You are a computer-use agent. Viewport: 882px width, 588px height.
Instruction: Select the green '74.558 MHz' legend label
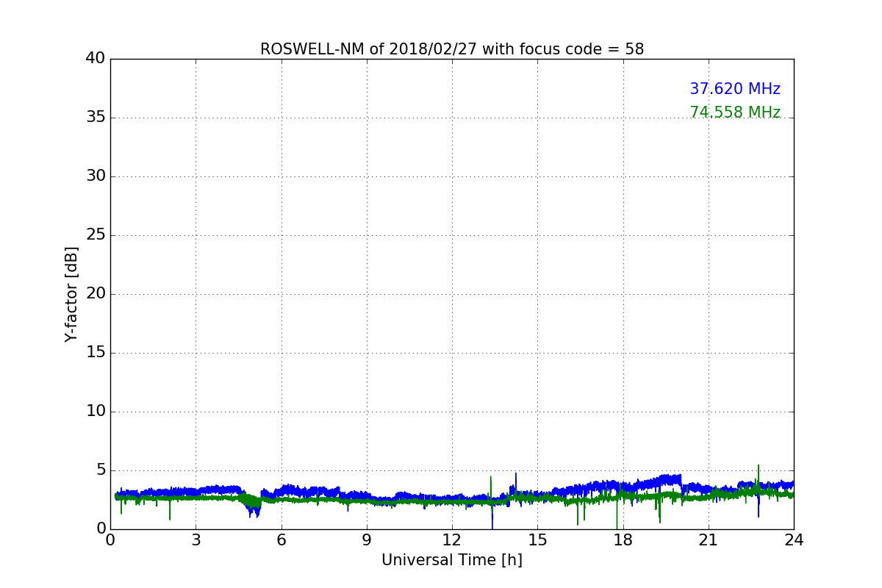[x=735, y=112]
